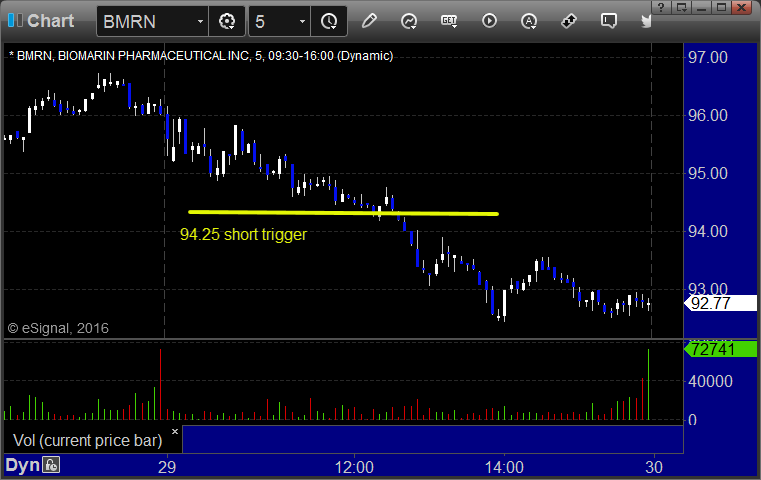Expand the interval 5 dropdown arrow
761x480 pixels.
[302, 21]
